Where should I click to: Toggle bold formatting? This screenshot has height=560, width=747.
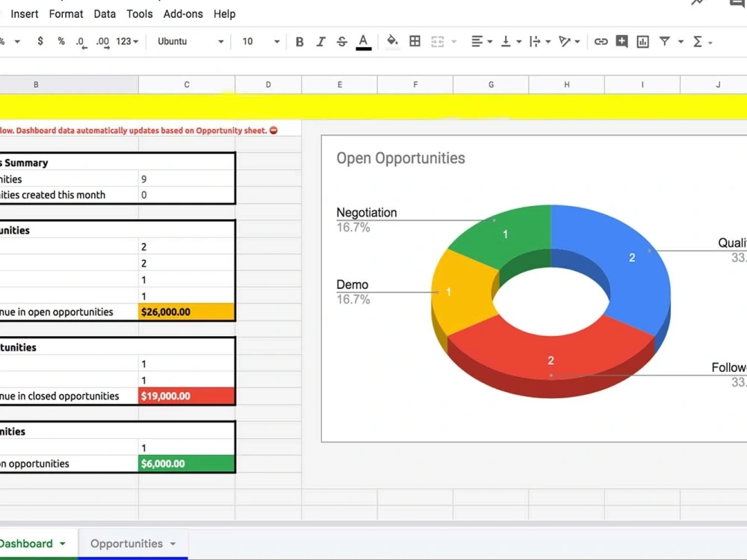[300, 41]
